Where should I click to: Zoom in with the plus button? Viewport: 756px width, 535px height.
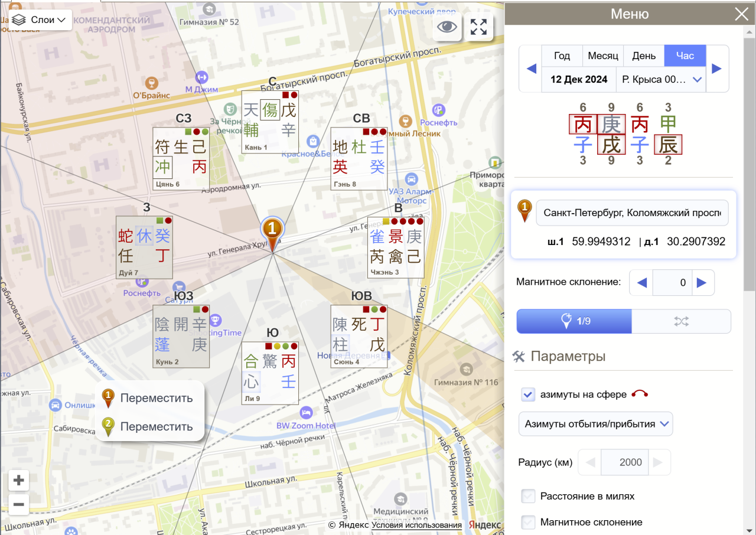click(x=19, y=481)
